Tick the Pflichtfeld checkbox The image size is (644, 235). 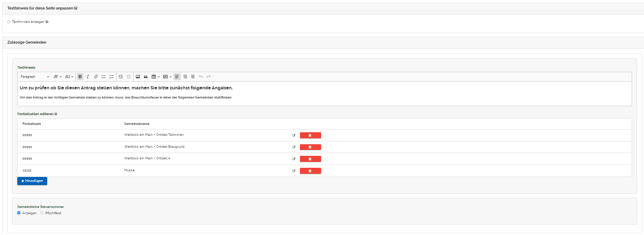(x=42, y=213)
